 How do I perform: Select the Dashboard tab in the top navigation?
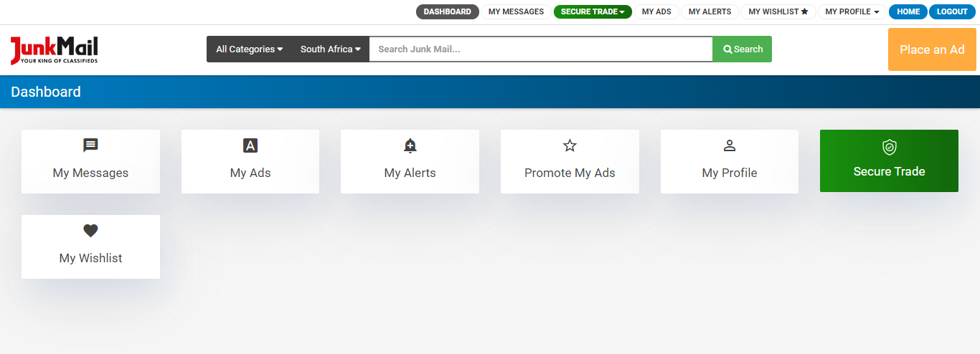pos(448,11)
